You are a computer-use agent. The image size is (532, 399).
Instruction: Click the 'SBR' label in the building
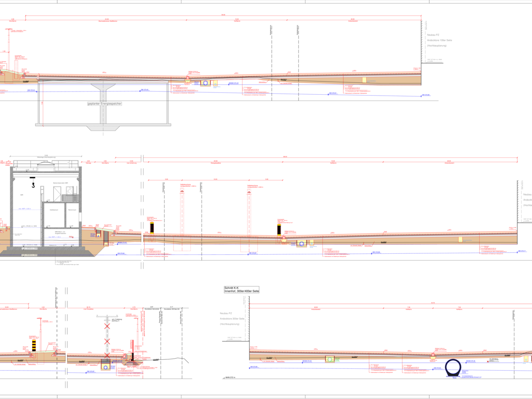[x=21, y=195]
